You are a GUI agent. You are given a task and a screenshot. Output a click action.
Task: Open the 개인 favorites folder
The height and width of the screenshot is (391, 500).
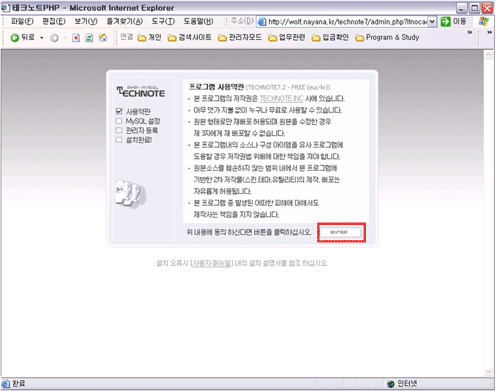point(149,38)
